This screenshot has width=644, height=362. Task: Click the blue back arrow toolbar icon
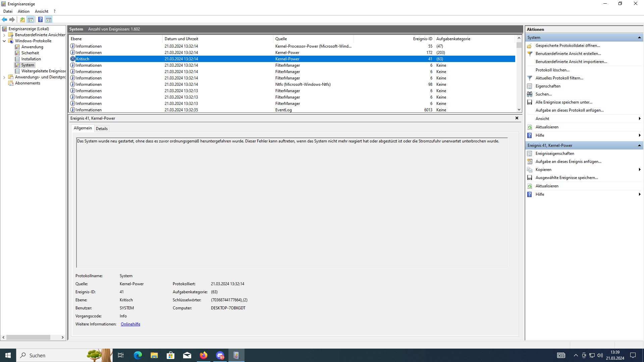pyautogui.click(x=4, y=19)
